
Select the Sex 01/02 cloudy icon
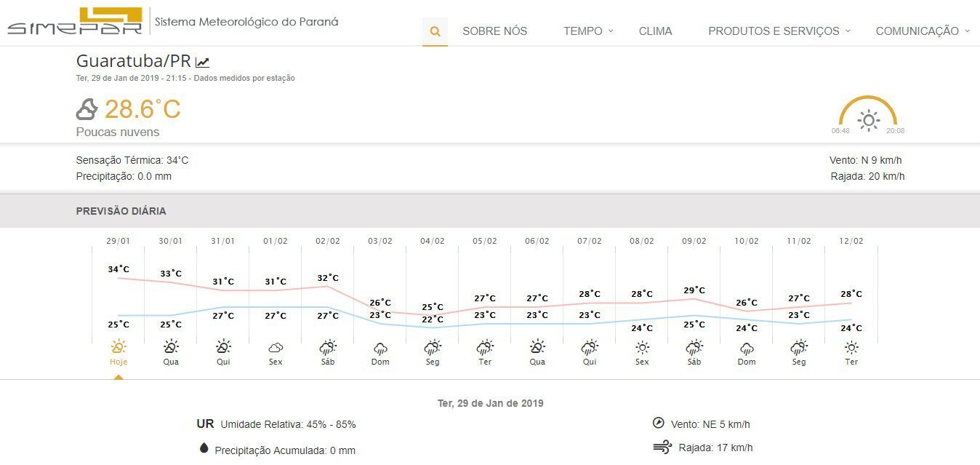(276, 348)
